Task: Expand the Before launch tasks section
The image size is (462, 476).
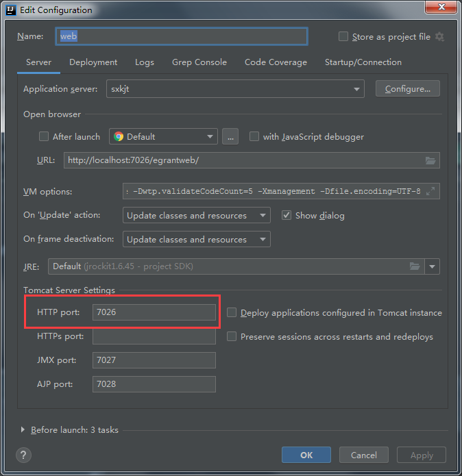Action: point(23,430)
